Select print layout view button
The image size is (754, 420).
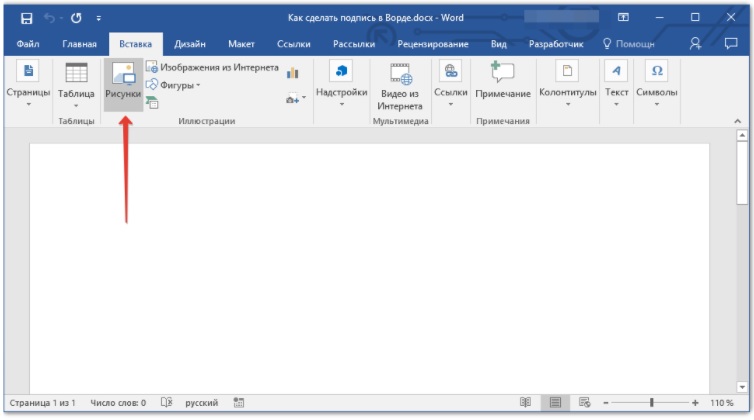pyautogui.click(x=555, y=402)
